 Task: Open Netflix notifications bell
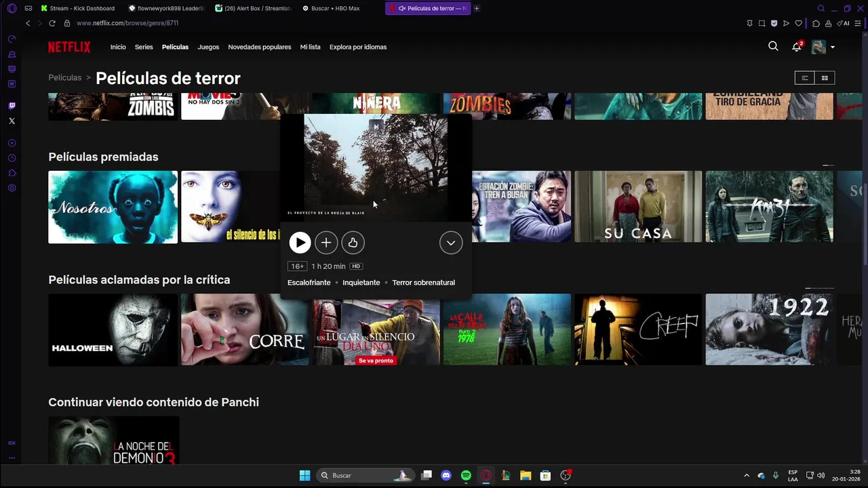(x=797, y=47)
